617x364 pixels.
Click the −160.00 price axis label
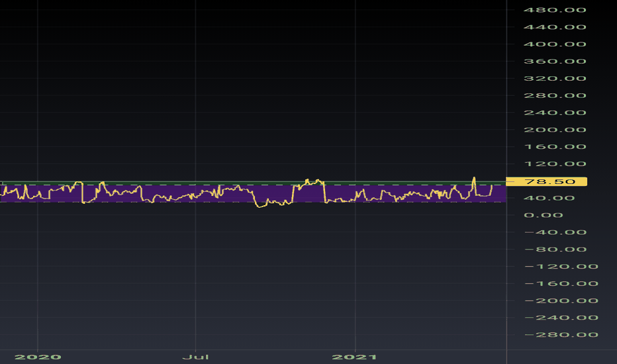[561, 284]
